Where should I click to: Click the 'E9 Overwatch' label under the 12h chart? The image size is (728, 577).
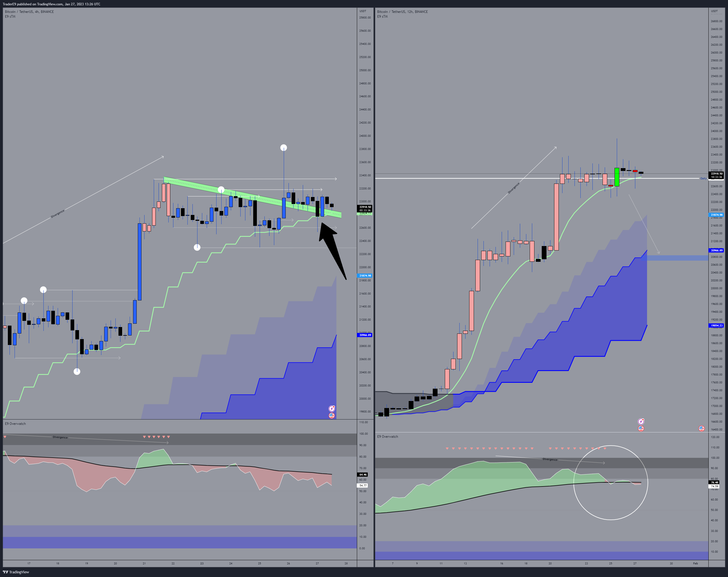(x=388, y=437)
